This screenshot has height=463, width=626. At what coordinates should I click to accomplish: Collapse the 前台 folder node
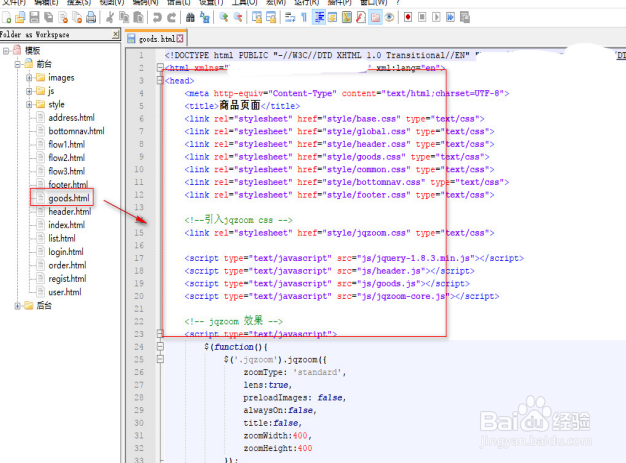(18, 64)
